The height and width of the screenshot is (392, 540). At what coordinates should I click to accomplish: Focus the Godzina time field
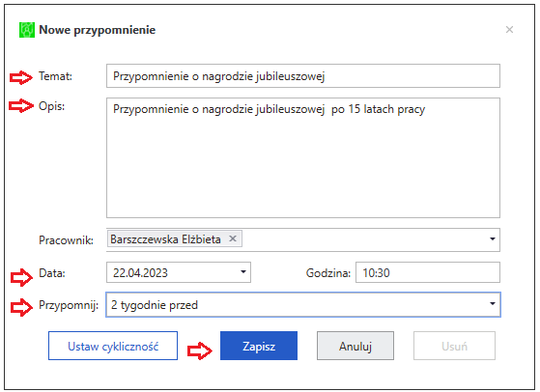coord(428,272)
